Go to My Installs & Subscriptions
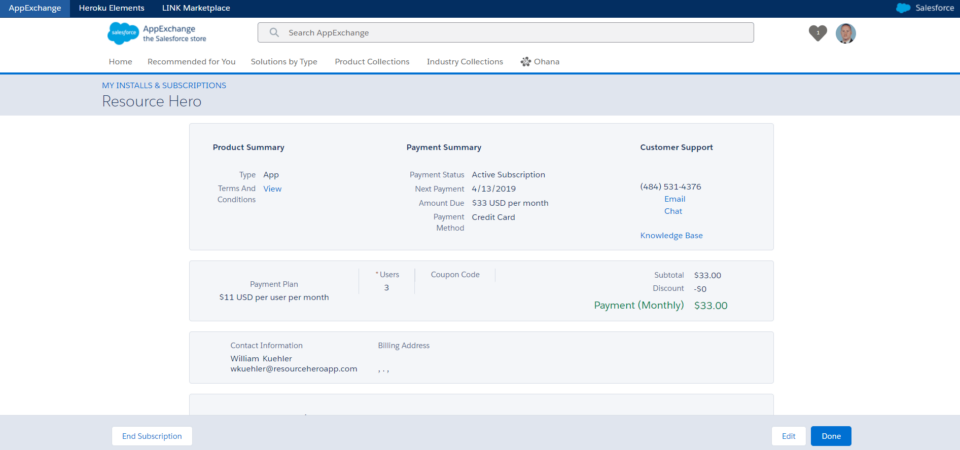 [x=164, y=85]
